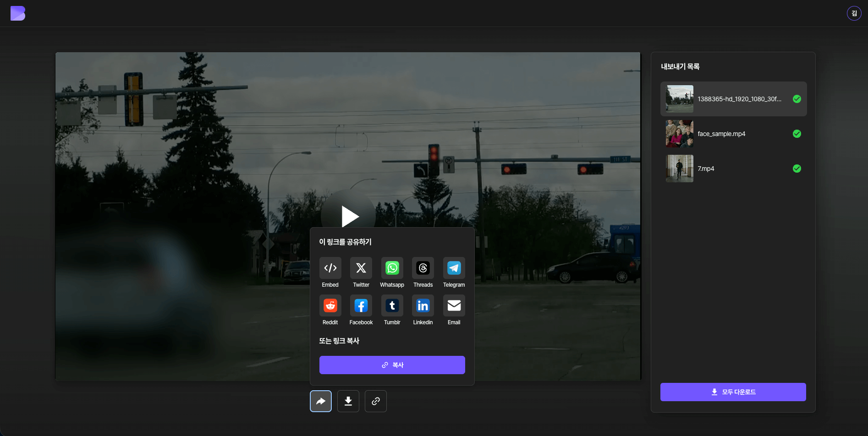Click the Threads share icon

[423, 268]
